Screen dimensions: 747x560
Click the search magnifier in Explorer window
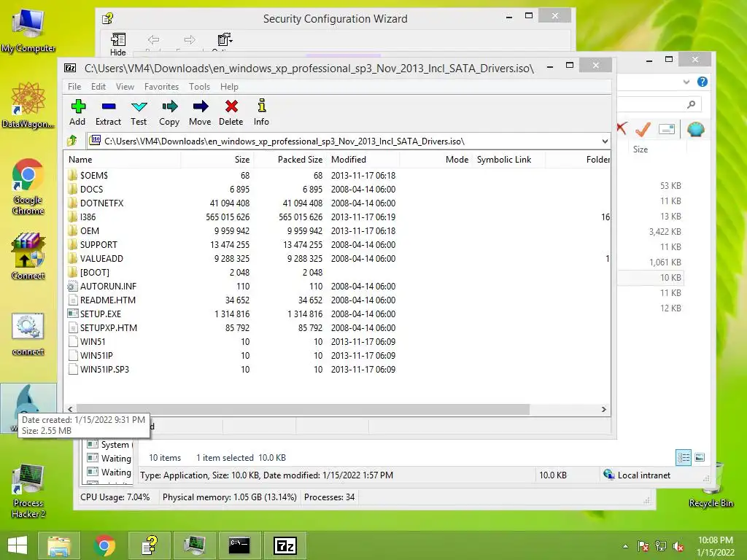[x=691, y=104]
